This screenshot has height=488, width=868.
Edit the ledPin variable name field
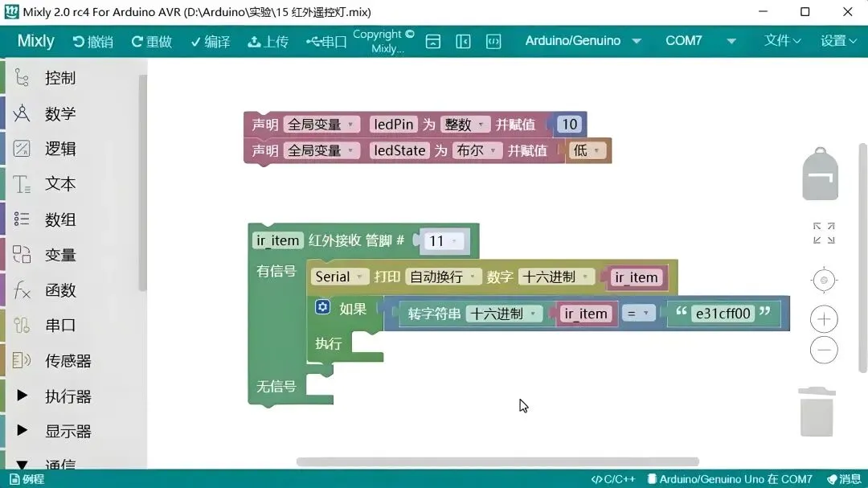coord(393,125)
